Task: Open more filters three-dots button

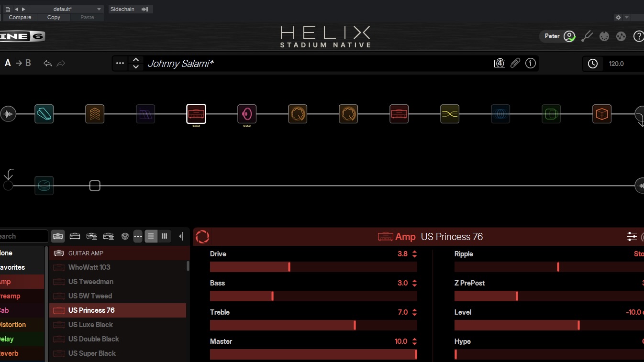Action: point(138,236)
